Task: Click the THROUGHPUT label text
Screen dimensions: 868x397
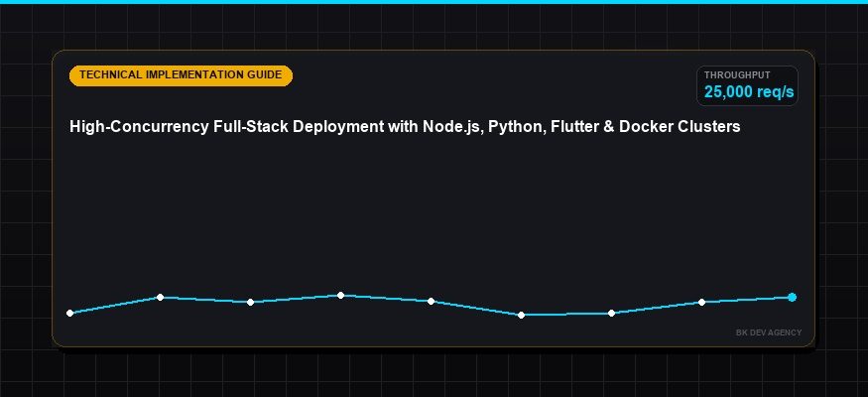Action: click(x=737, y=75)
